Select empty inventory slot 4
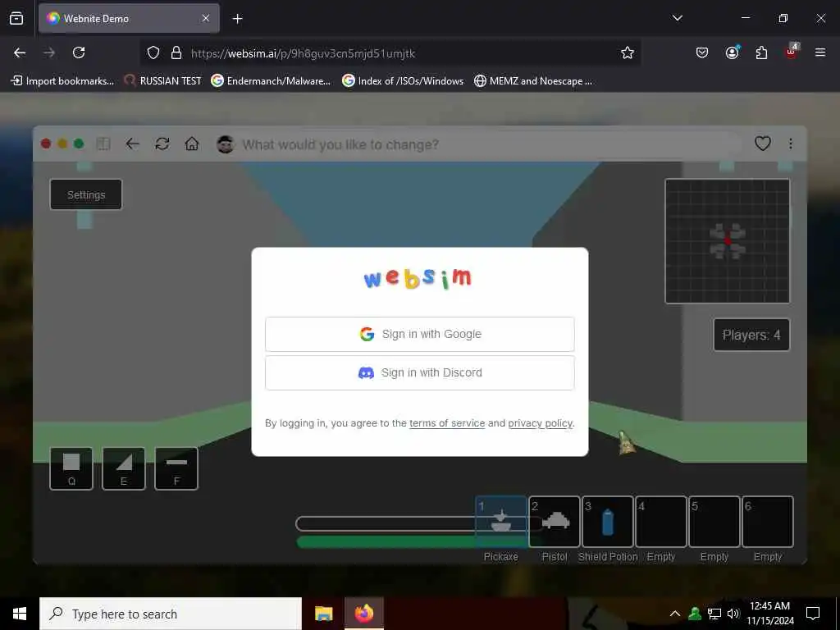 pos(661,522)
